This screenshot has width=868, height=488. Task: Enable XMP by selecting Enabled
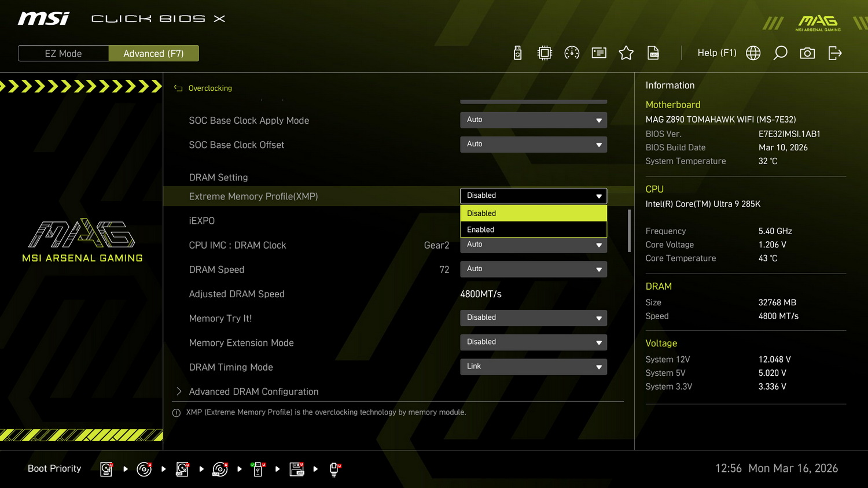coord(533,229)
